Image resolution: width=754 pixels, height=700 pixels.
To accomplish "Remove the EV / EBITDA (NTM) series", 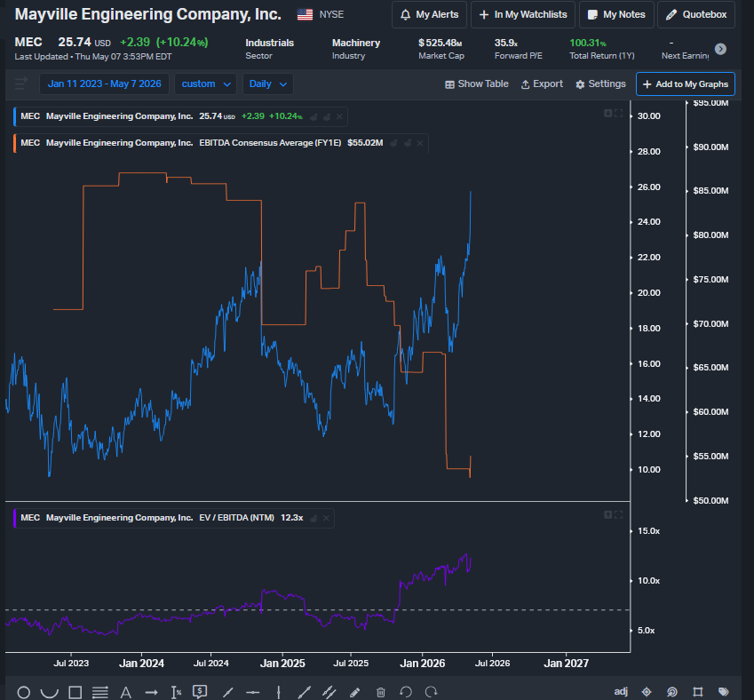I will coord(326,518).
